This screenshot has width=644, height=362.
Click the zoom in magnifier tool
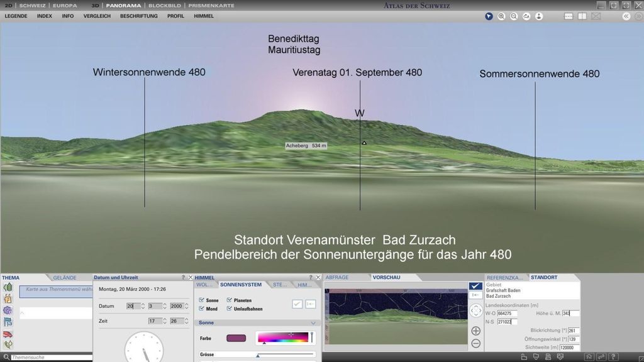pos(501,16)
